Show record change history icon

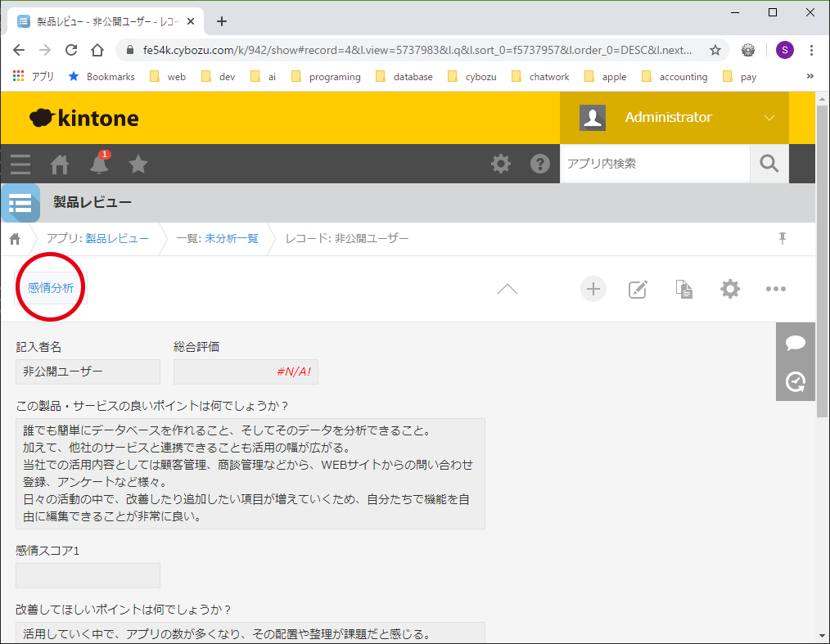(x=796, y=381)
